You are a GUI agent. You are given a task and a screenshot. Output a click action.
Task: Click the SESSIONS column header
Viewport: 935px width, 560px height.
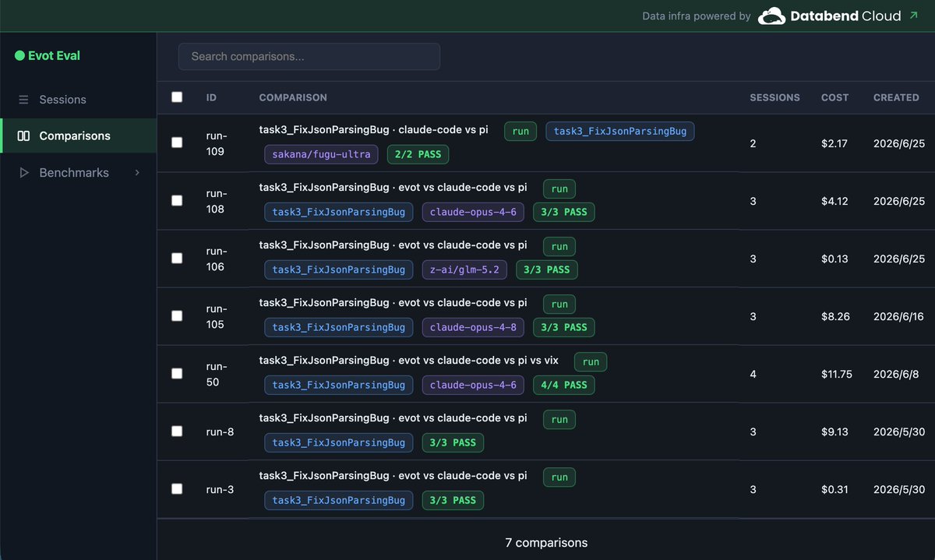[x=774, y=97]
